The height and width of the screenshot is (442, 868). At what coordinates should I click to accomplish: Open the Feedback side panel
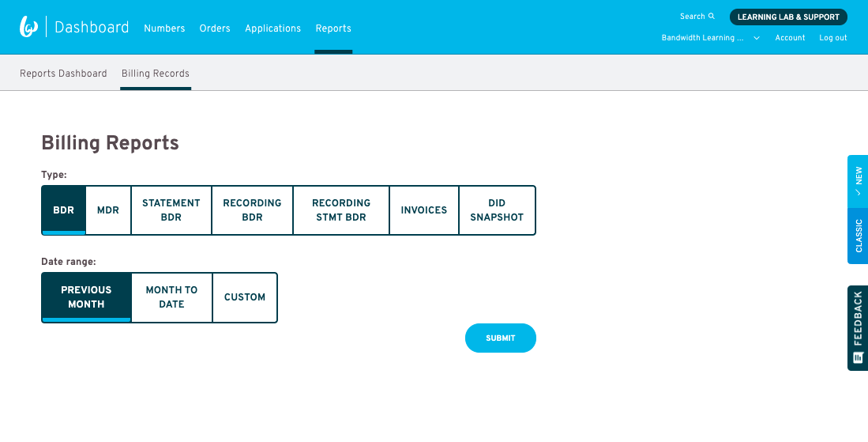pos(858,328)
